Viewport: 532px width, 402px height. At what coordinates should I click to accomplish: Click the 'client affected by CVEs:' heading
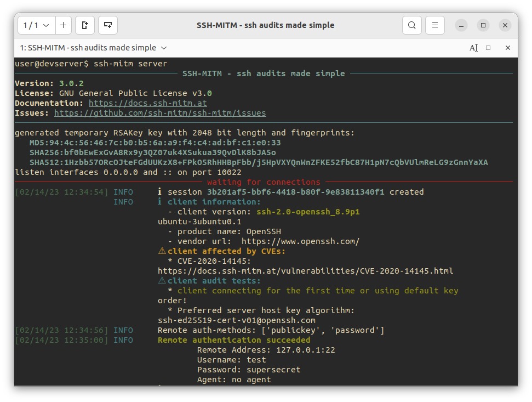(x=226, y=251)
